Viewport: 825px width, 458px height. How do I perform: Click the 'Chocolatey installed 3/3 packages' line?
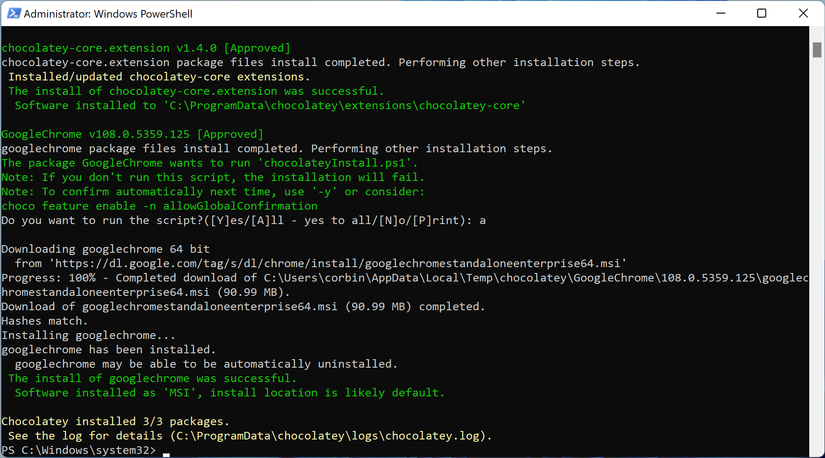pos(116,422)
